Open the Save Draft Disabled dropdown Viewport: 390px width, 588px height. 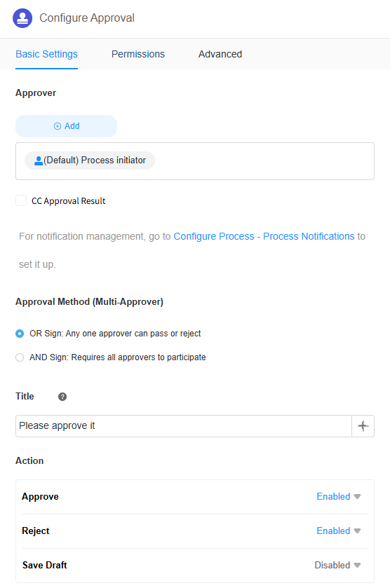pos(337,565)
